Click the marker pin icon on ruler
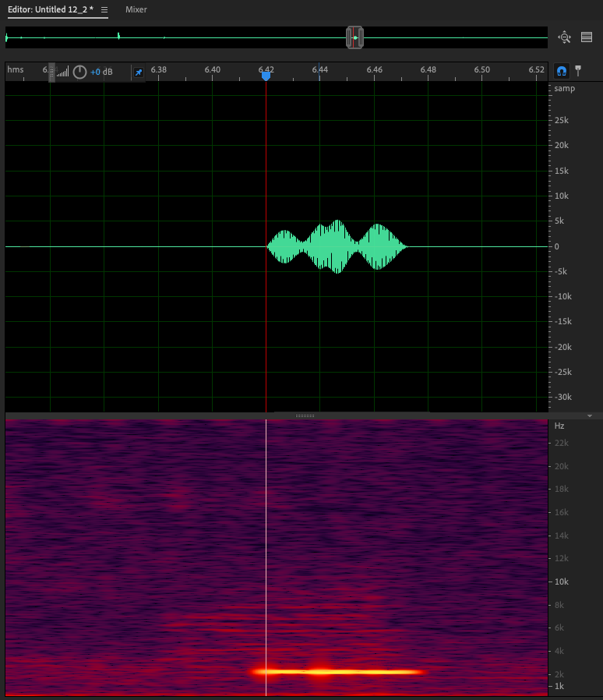Viewport: 603px width, 700px height. [x=578, y=71]
